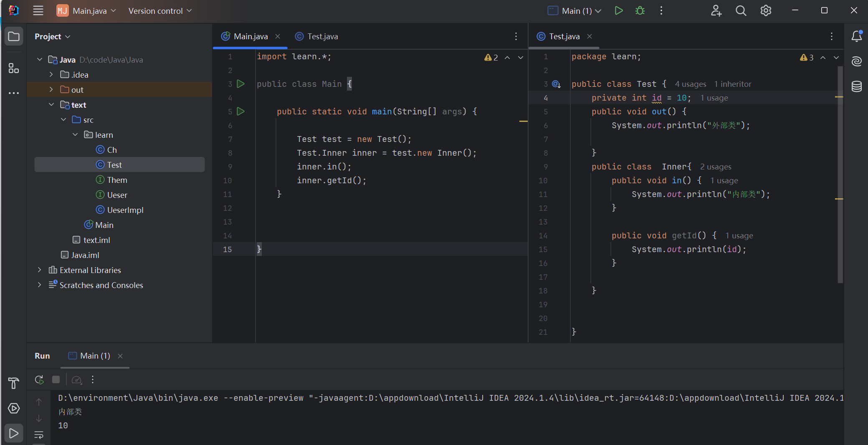Switch to Main.java tab in left editor

tap(250, 36)
